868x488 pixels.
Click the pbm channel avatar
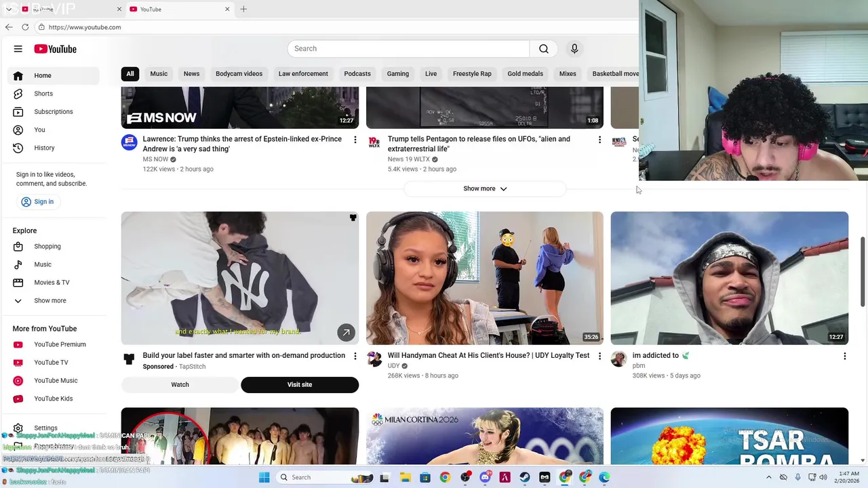pos(618,359)
